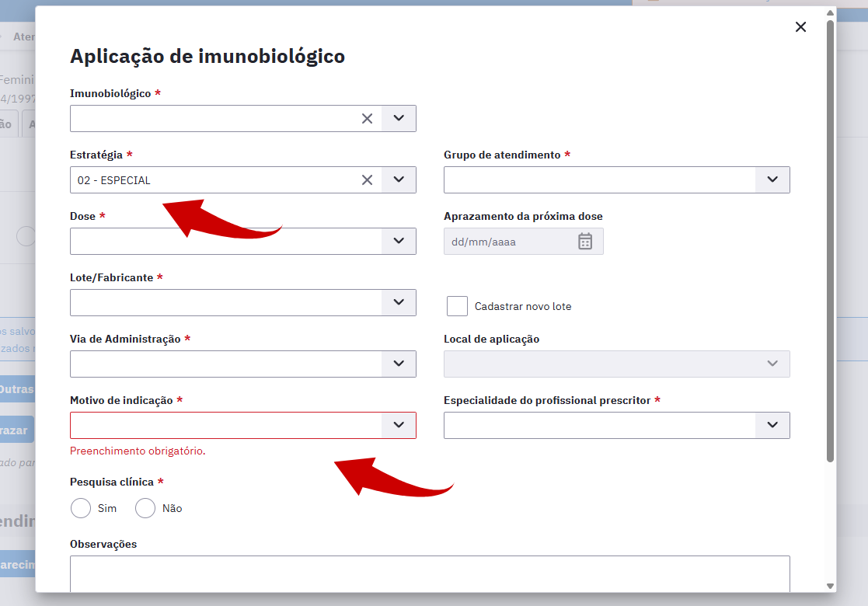Open the Dose dropdown list
The image size is (868, 606).
click(399, 242)
